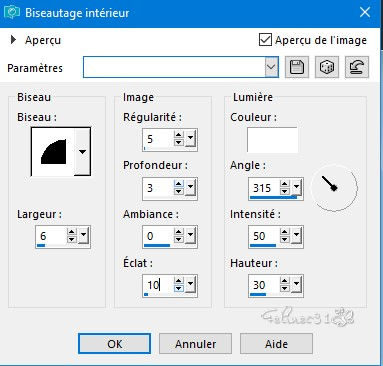Click the OK button
This screenshot has height=366, width=383.
[114, 344]
